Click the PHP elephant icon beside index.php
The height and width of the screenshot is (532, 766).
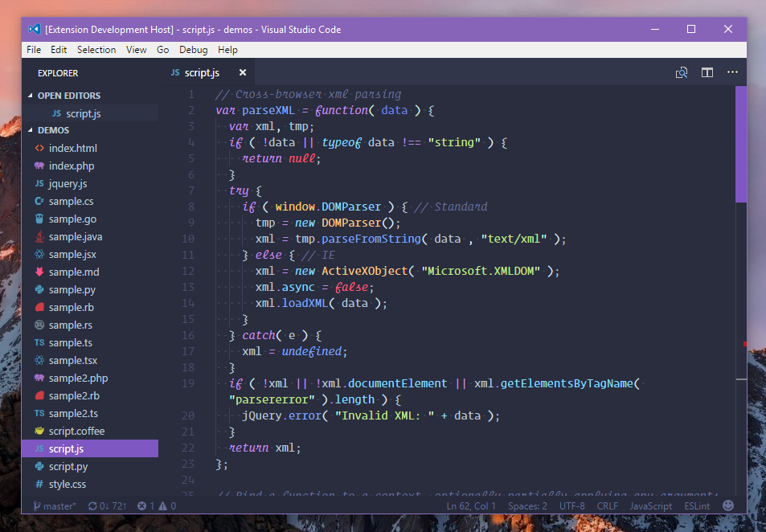point(39,166)
